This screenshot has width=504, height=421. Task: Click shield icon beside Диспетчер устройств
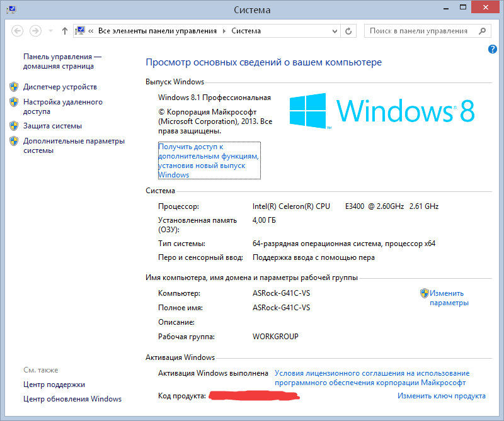coord(13,87)
